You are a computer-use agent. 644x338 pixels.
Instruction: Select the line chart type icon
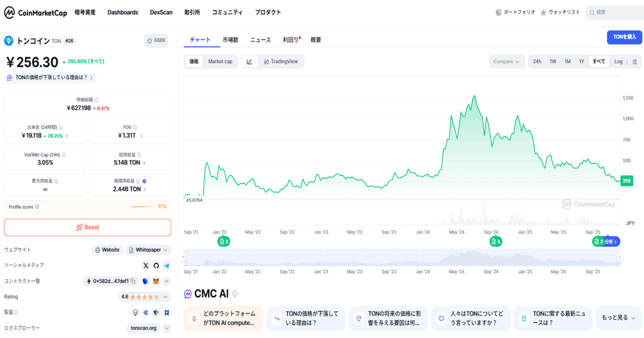click(x=250, y=62)
